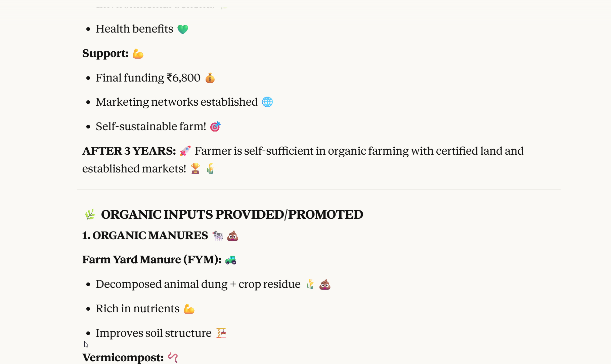The height and width of the screenshot is (364, 611).
Task: Click the poop emoji beside ORGANIC MANURES heading
Action: click(232, 236)
